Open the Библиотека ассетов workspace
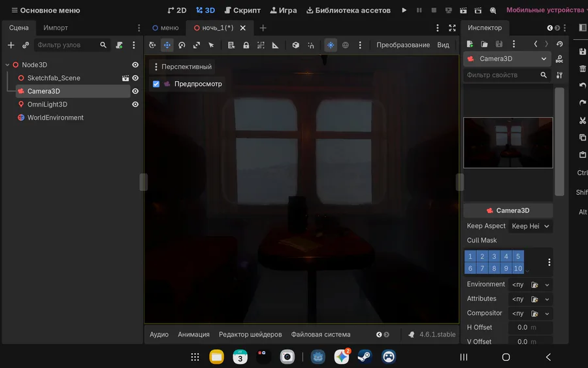The height and width of the screenshot is (368, 588). coord(348,10)
